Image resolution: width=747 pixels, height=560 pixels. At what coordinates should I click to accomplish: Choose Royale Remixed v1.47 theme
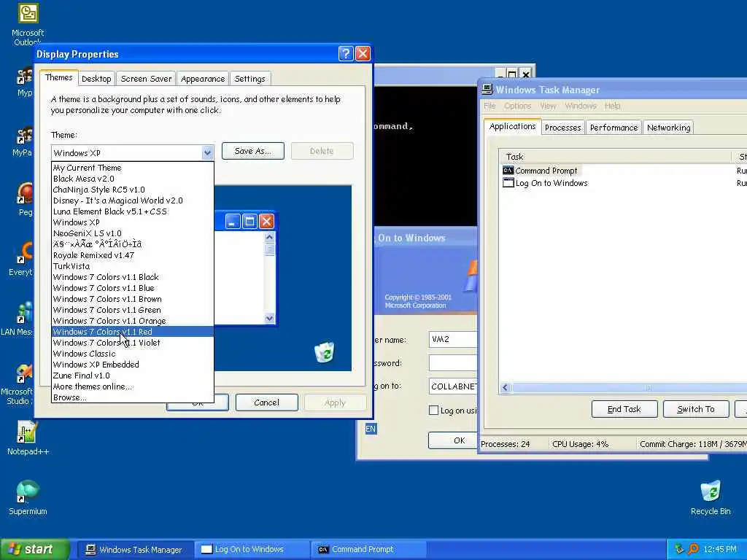[133, 255]
